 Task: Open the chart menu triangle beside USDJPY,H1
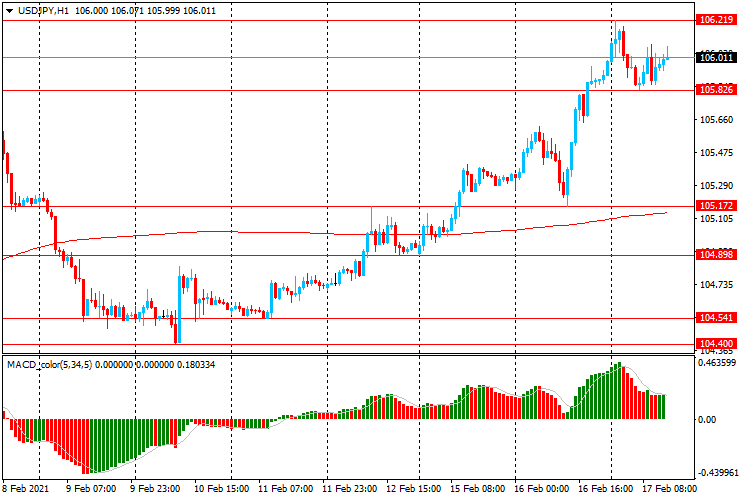pyautogui.click(x=9, y=11)
